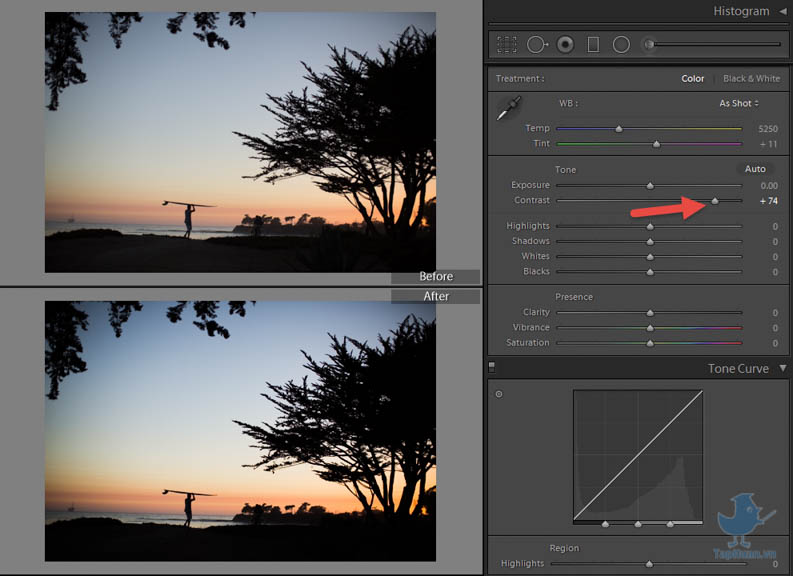Viewport: 793px width, 576px height.
Task: Activate the Red Eye Correction tool
Action: tap(566, 45)
